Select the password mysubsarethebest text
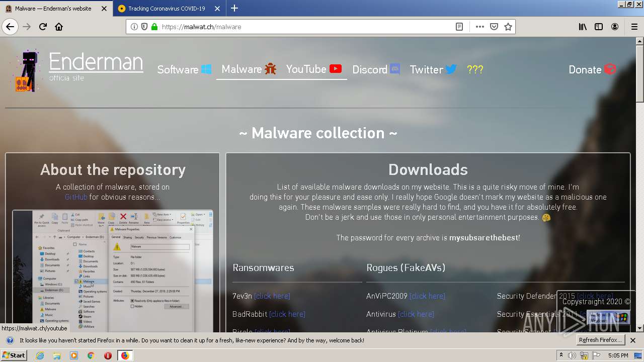644x362 pixels. [x=484, y=237]
